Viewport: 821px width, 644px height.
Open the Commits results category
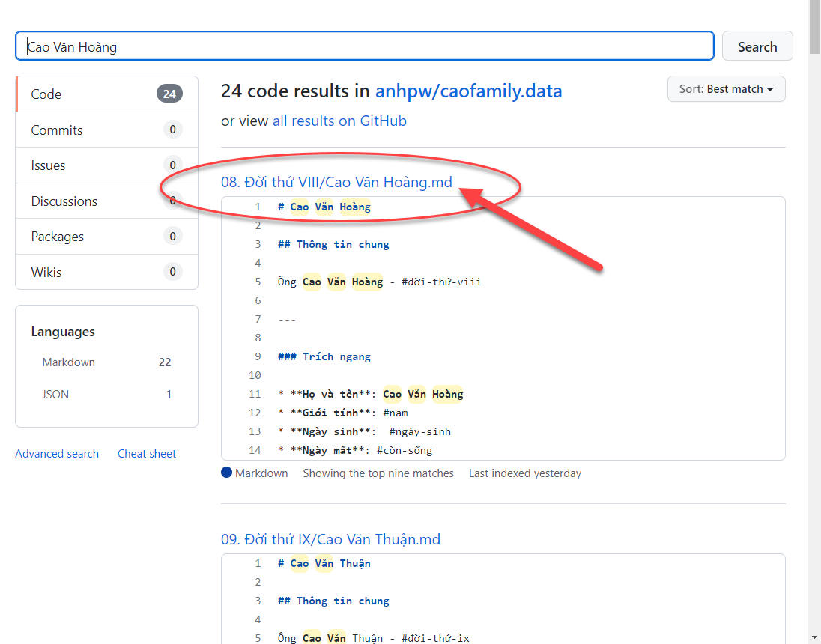(x=106, y=130)
